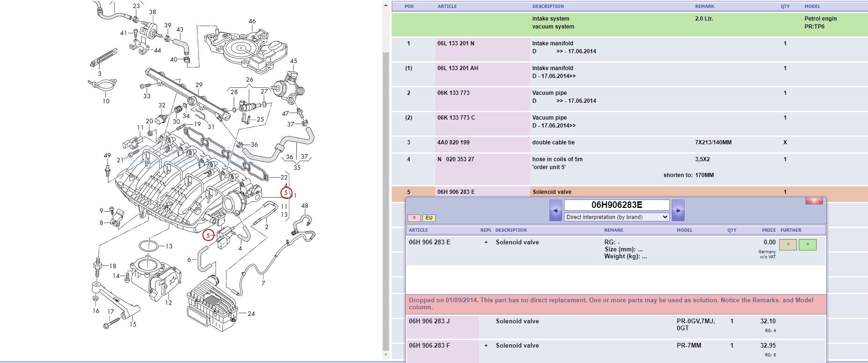Select article 06L 133 201 N

[x=456, y=43]
